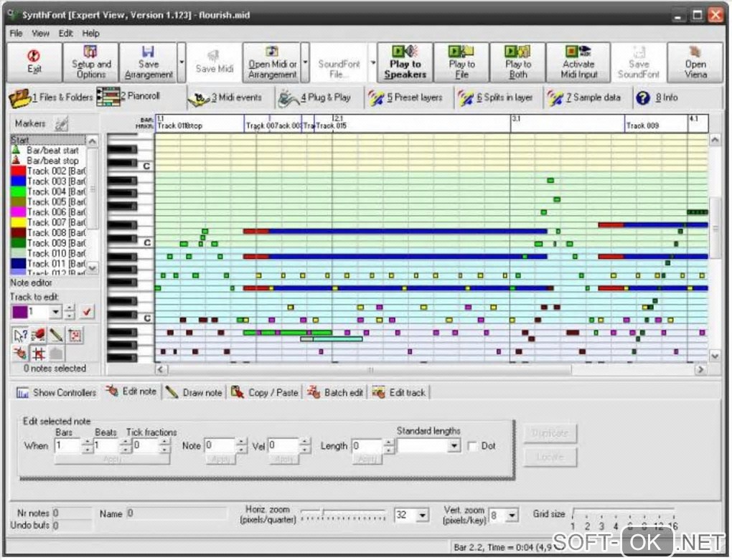
Task: Click the Exit toolbar icon
Action: (34, 62)
